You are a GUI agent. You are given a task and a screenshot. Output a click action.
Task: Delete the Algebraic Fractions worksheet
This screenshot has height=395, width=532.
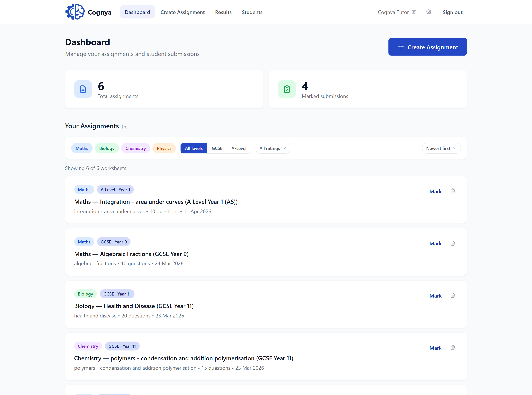453,243
